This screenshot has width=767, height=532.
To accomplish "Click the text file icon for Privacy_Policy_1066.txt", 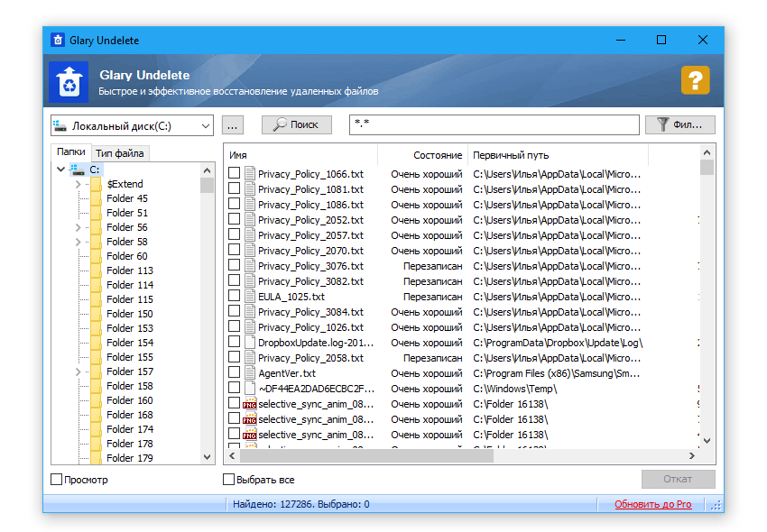I will coord(250,174).
